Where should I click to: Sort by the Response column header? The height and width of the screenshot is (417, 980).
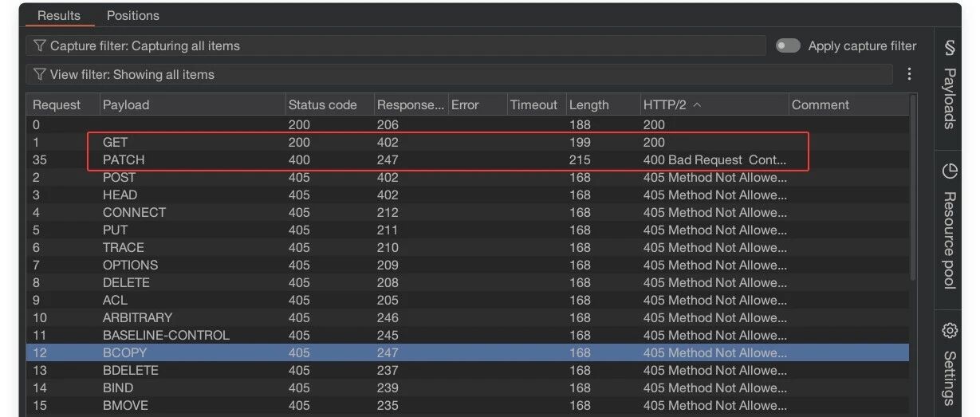click(411, 104)
